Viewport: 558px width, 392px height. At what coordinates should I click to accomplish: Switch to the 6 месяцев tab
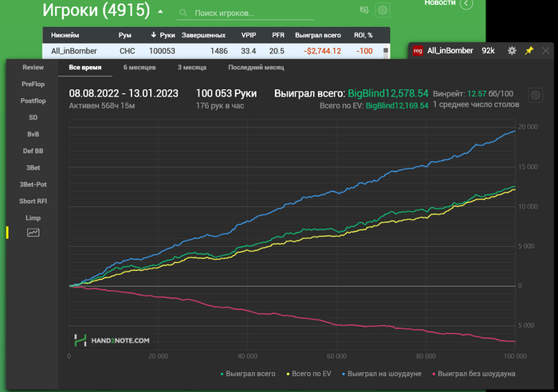click(x=139, y=67)
